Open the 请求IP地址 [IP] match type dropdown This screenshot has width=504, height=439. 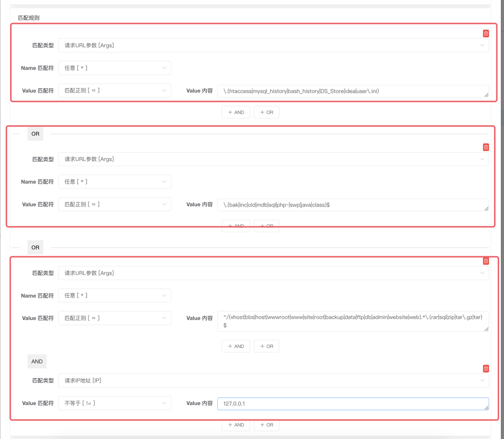tap(273, 380)
